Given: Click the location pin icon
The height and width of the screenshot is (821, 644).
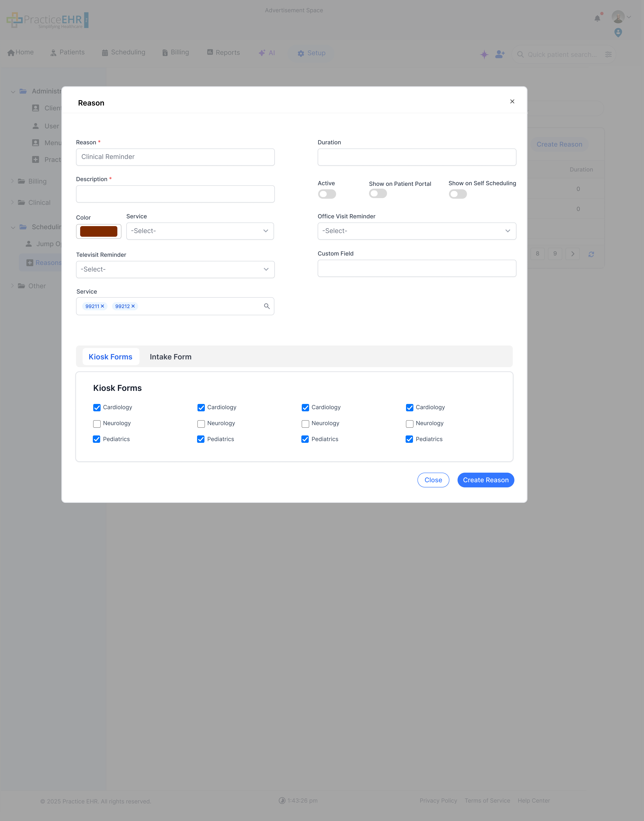Looking at the screenshot, I should pos(618,33).
